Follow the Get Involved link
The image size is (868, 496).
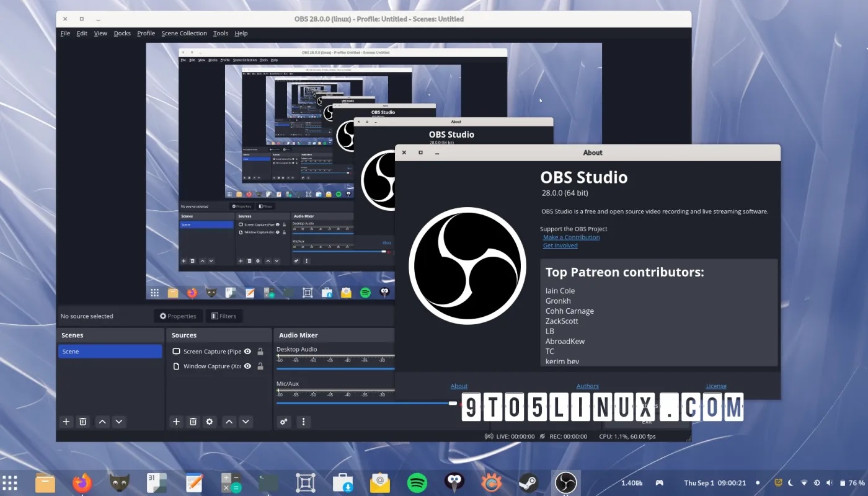560,246
